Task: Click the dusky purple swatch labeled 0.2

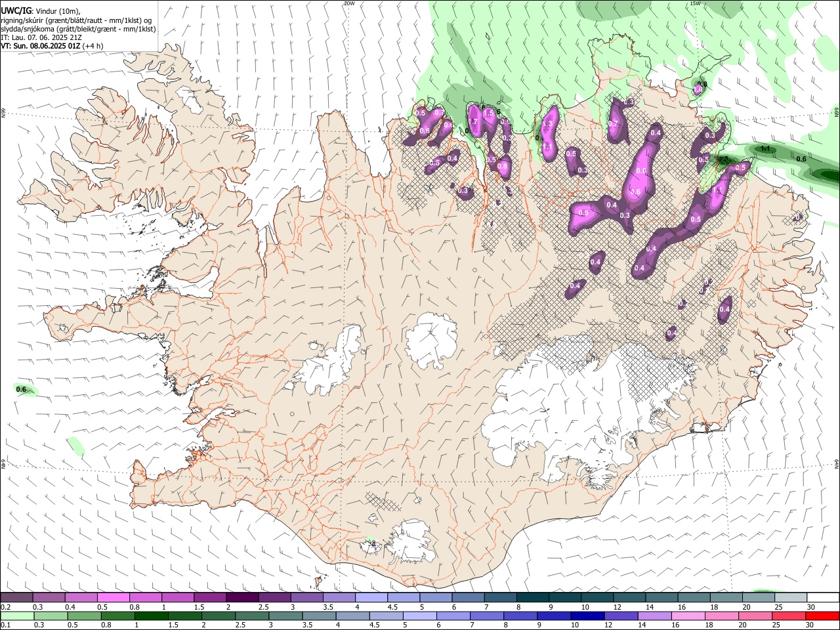Action: [x=16, y=597]
